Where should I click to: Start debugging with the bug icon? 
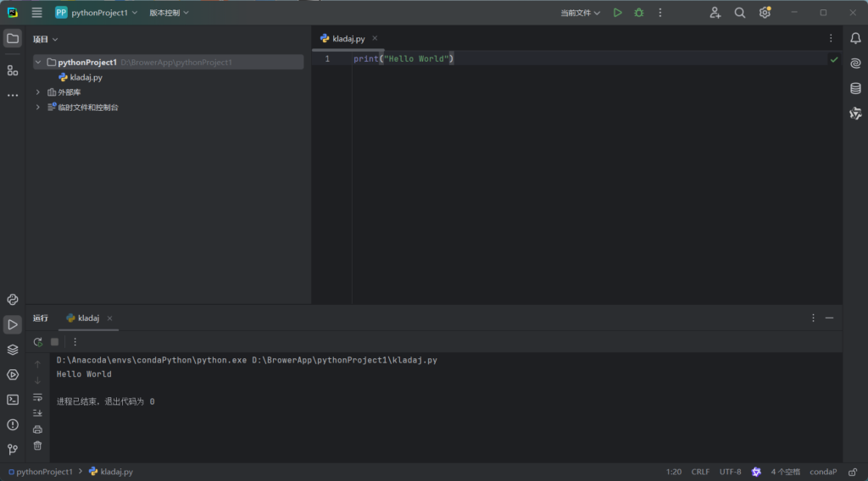click(639, 12)
